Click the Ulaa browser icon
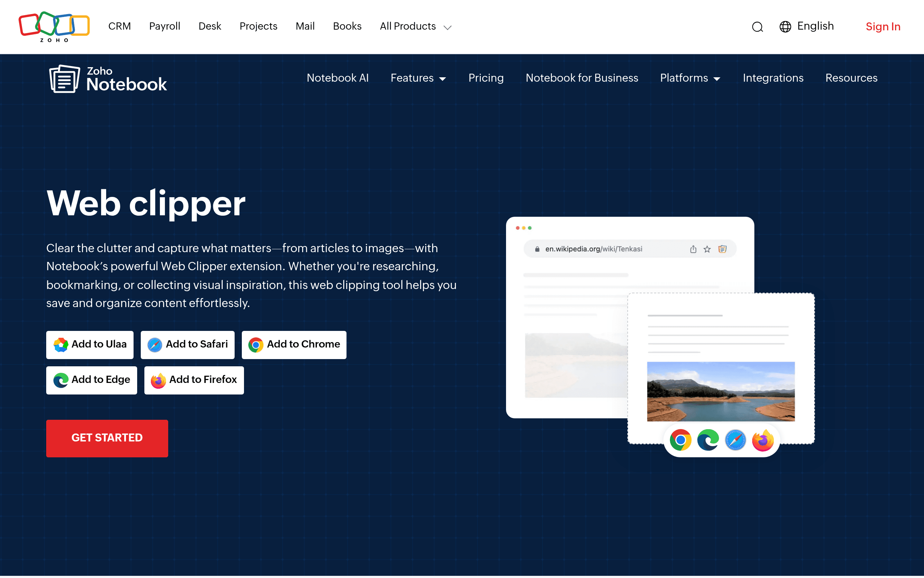 pyautogui.click(x=61, y=345)
